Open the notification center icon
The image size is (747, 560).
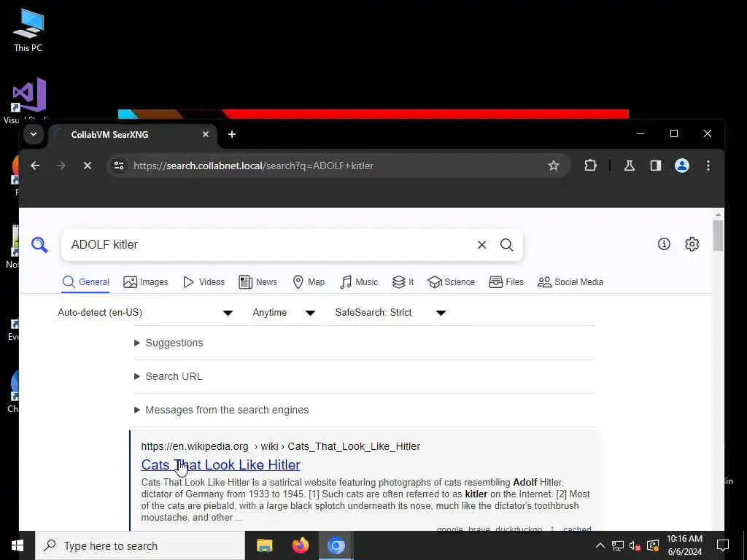point(723,545)
